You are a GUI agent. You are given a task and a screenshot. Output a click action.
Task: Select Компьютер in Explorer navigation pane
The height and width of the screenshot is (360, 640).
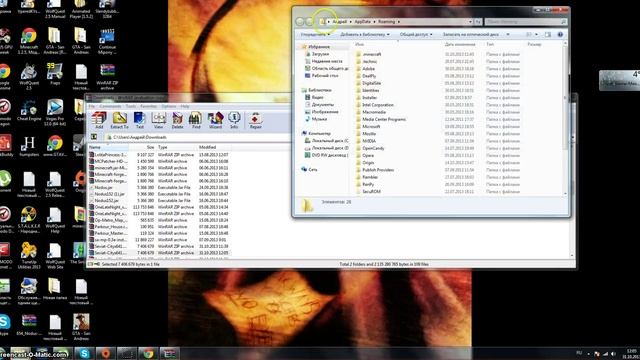click(x=319, y=133)
